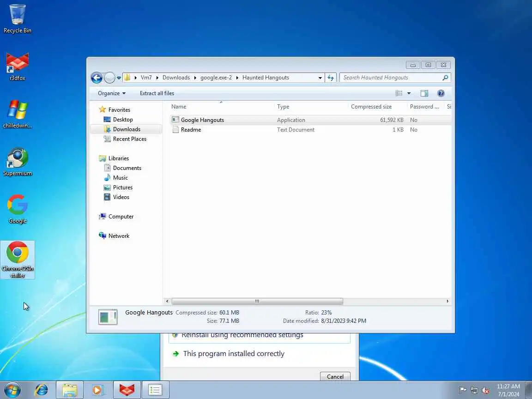
Task: Click Cancel in the compatibility dialog behind
Action: [335, 377]
